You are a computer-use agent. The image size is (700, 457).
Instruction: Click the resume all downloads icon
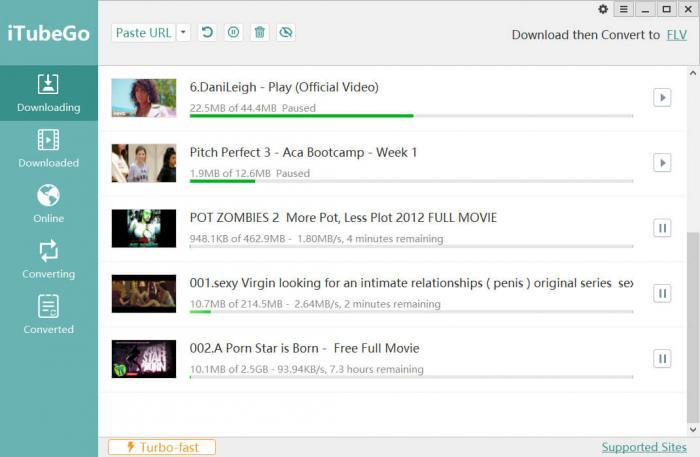pos(207,33)
